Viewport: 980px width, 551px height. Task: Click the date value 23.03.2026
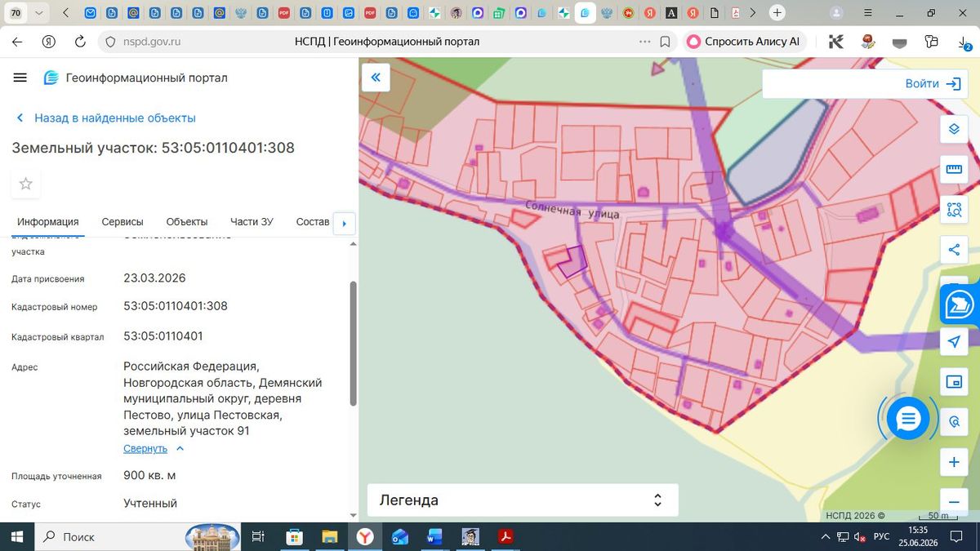pos(154,278)
